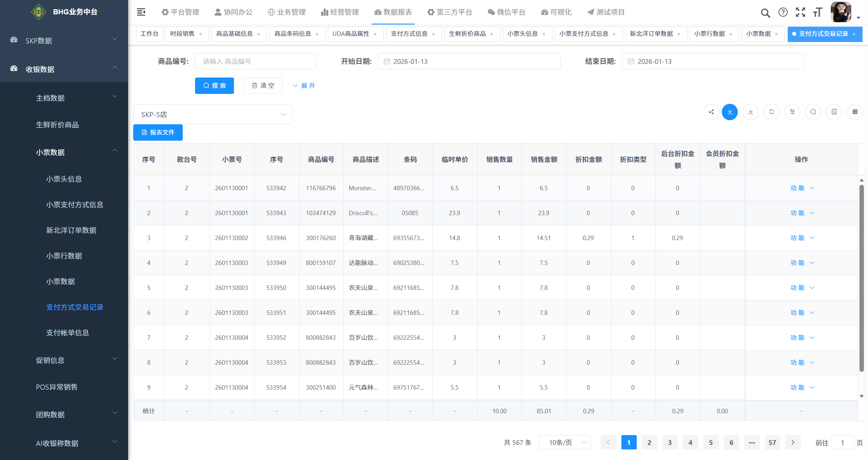Click the share icon above the table
The image size is (868, 460).
point(711,112)
